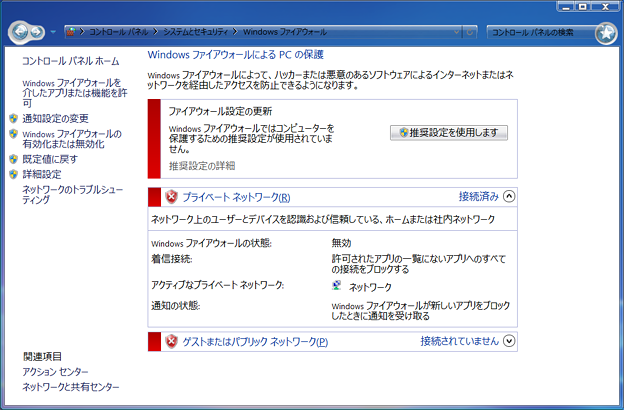Click 通知の状態 label
Viewport: 624px width, 410px height.
point(176,305)
